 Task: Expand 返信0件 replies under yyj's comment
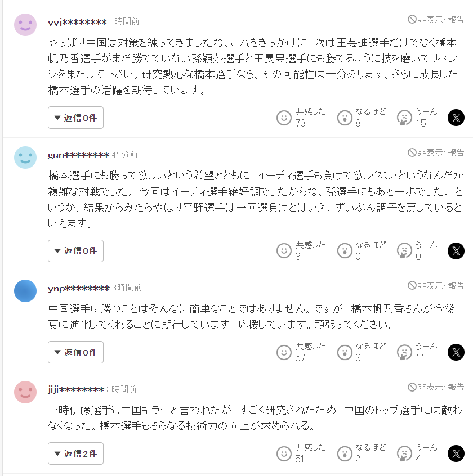[75, 118]
